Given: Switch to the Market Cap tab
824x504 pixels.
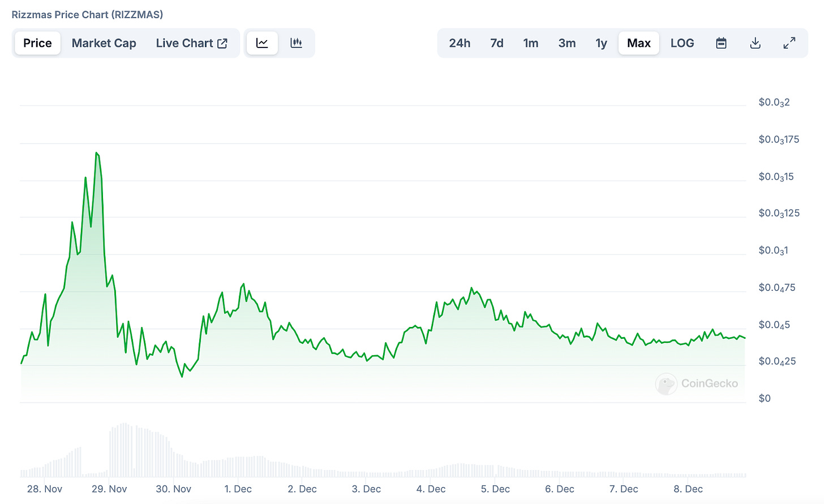Looking at the screenshot, I should pos(104,42).
